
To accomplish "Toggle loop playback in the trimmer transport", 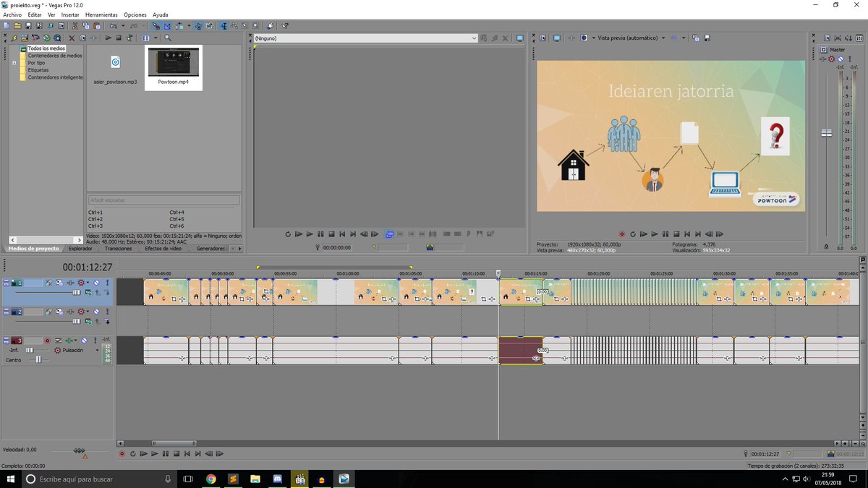I will pos(287,234).
